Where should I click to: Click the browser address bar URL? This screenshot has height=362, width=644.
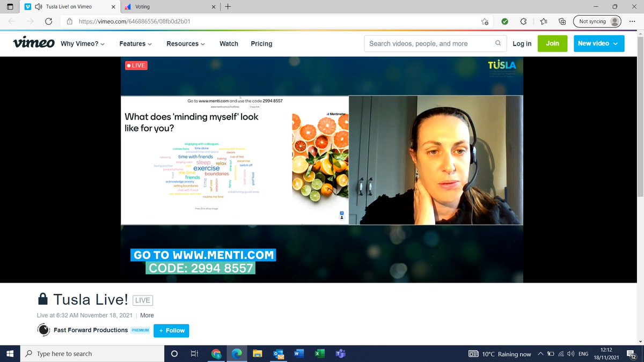[x=134, y=21]
